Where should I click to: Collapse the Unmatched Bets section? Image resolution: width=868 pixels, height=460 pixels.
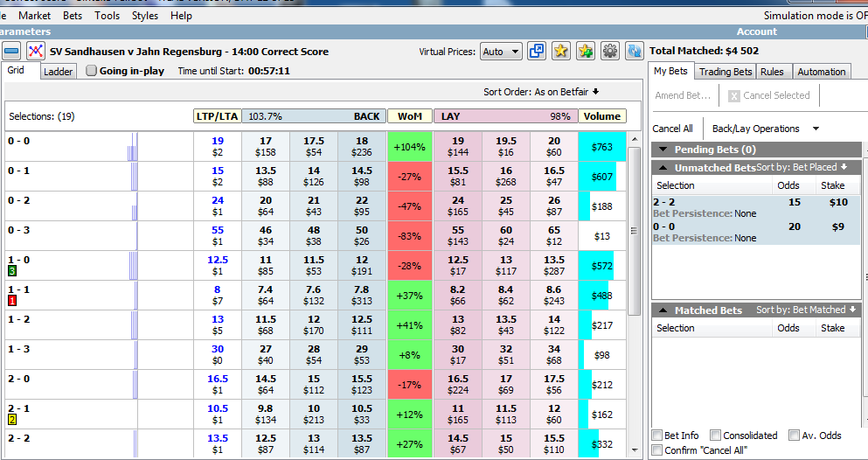[663, 168]
